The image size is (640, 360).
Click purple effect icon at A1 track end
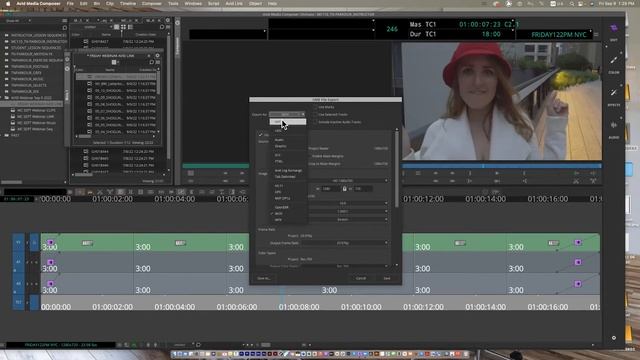578,262
